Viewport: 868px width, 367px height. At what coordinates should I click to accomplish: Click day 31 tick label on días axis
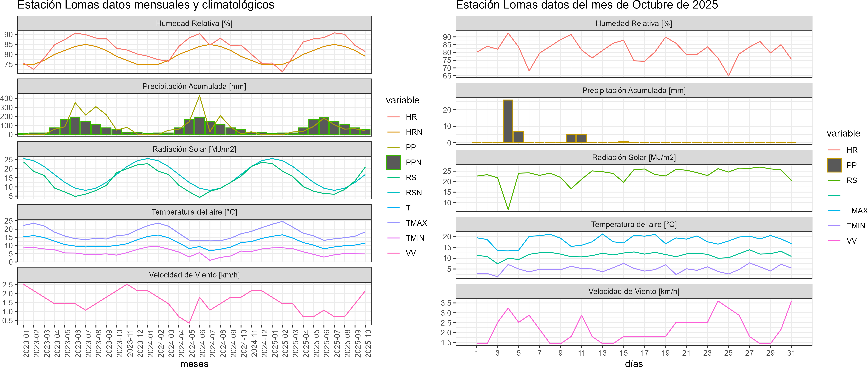(791, 353)
